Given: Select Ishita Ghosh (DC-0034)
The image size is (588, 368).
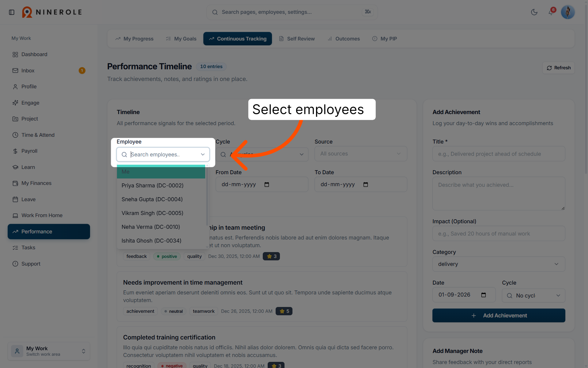Looking at the screenshot, I should pyautogui.click(x=161, y=241).
